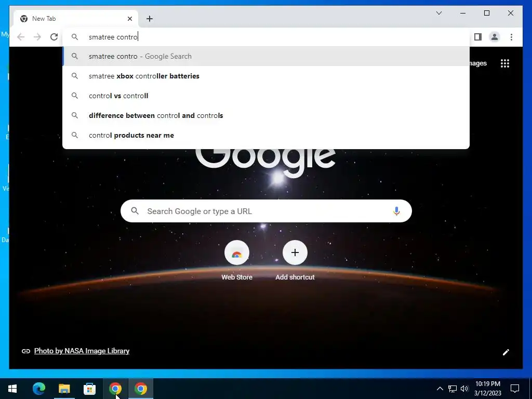The width and height of the screenshot is (532, 399).
Task: Click the browser forward arrow
Action: tap(37, 37)
